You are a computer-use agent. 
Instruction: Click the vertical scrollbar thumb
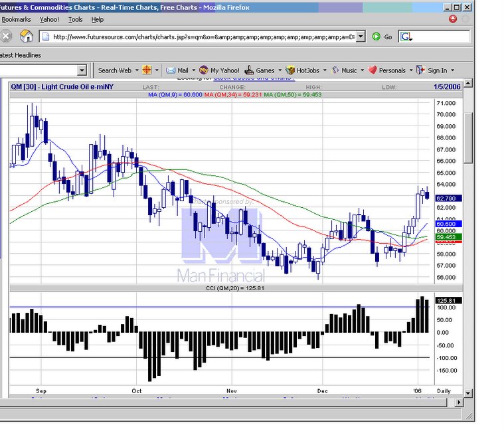tap(468, 138)
